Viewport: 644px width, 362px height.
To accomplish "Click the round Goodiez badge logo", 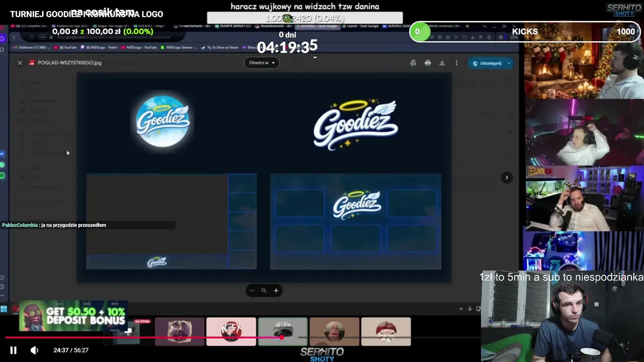I will (x=163, y=121).
